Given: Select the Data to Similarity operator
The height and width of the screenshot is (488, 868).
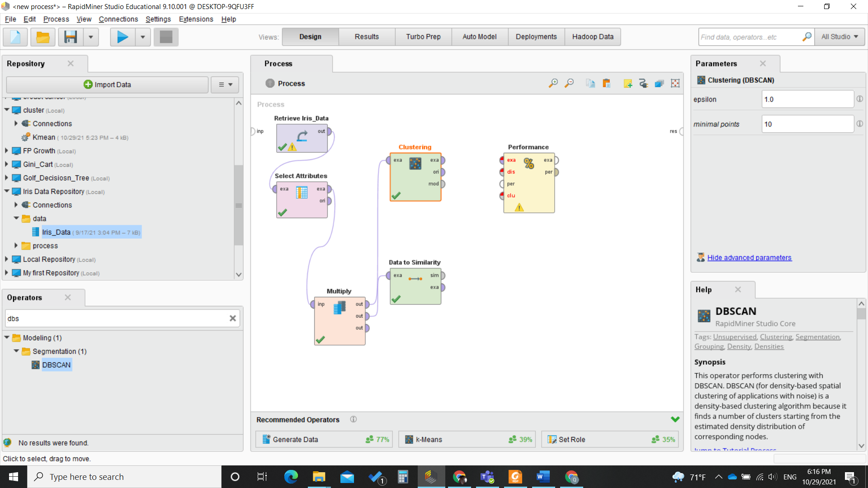Looking at the screenshot, I should tap(415, 286).
